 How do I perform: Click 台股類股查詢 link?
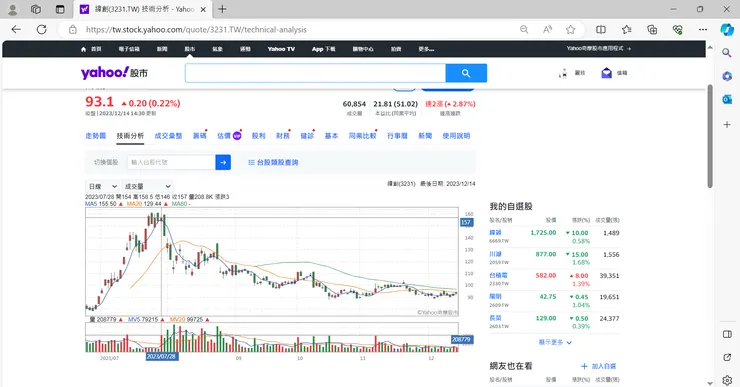tap(273, 162)
